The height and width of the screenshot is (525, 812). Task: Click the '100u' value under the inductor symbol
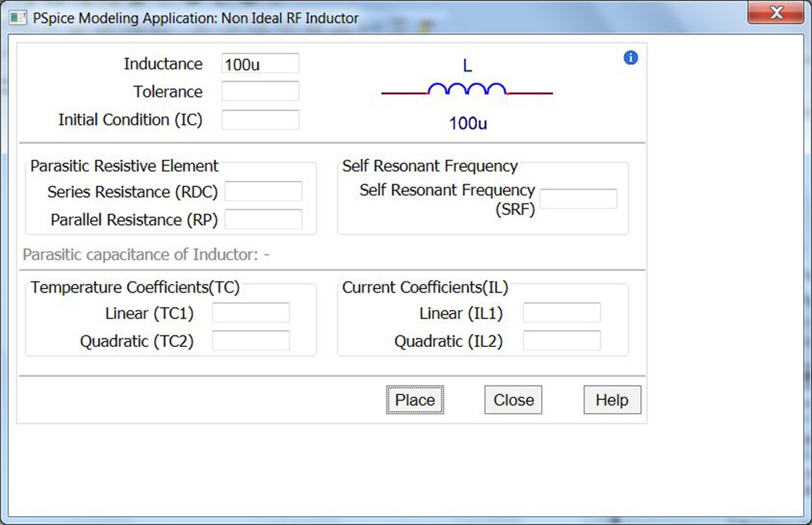[x=468, y=123]
